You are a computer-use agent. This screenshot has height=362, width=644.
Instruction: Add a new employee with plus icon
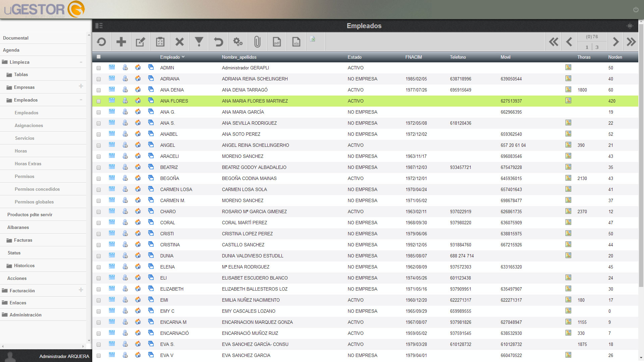(121, 42)
